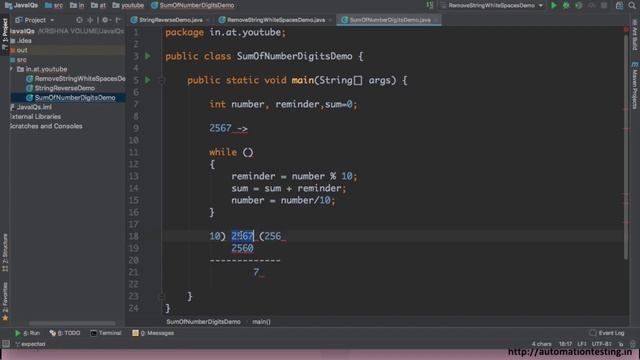Open run configuration dropdown RemoveStringWhiteSpacesDemo
Image resolution: width=640 pixels, height=360 pixels.
click(x=492, y=5)
